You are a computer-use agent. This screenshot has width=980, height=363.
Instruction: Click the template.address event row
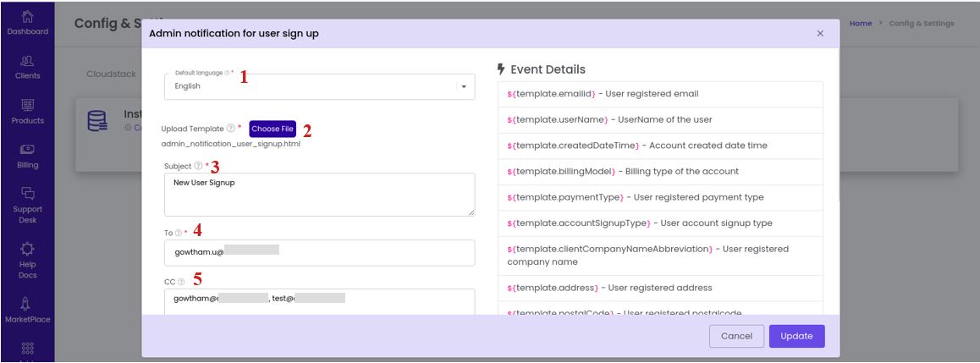[x=660, y=288]
